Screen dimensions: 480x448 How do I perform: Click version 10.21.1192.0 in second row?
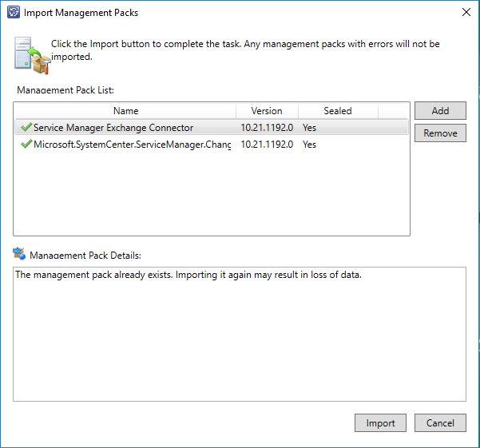(x=267, y=144)
